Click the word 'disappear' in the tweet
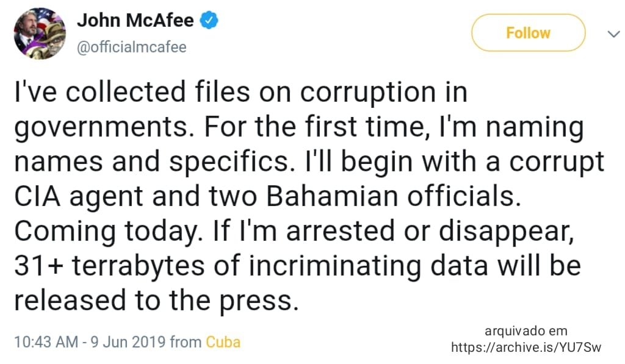 point(506,232)
